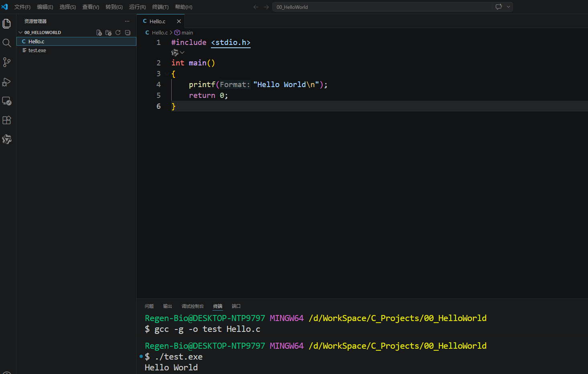This screenshot has width=588, height=374.
Task: Go back with the left arrow
Action: [x=256, y=7]
